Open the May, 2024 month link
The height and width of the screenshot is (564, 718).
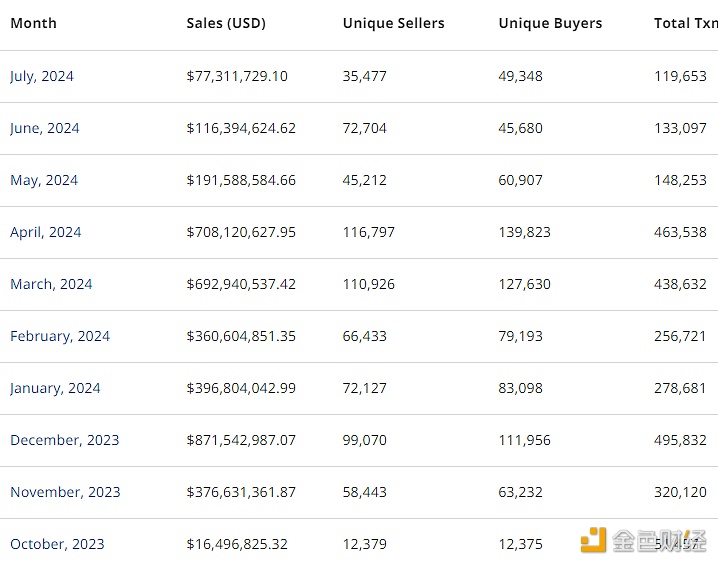coord(44,180)
